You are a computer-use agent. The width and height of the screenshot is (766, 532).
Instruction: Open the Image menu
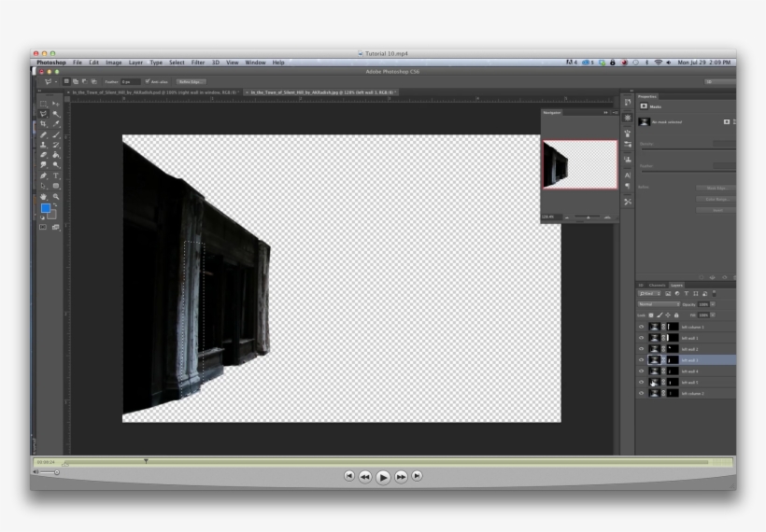coord(114,63)
